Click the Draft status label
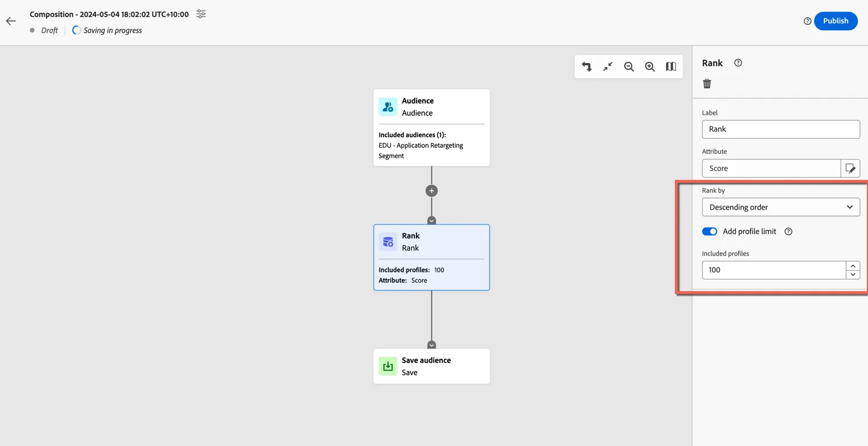This screenshot has width=868, height=446. click(49, 30)
